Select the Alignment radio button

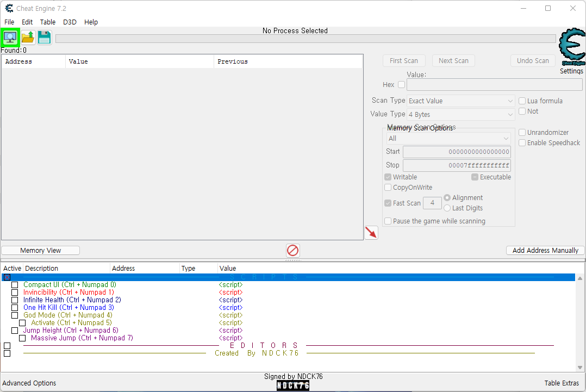pos(447,198)
